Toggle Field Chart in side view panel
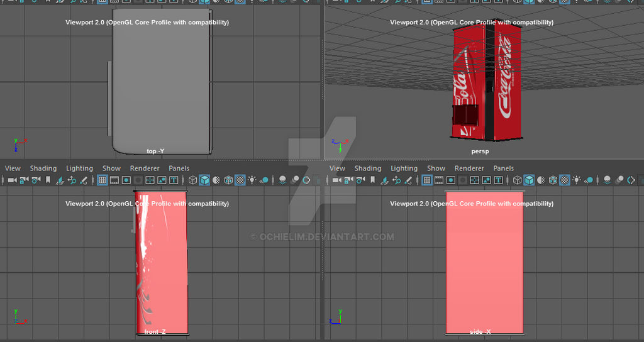The width and height of the screenshot is (644, 342). (475, 180)
